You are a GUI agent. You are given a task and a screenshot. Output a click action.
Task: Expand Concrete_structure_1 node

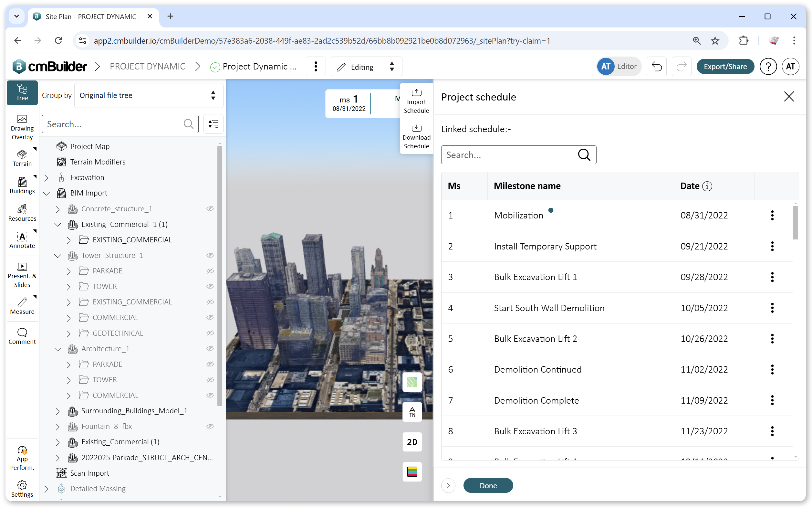coord(58,209)
